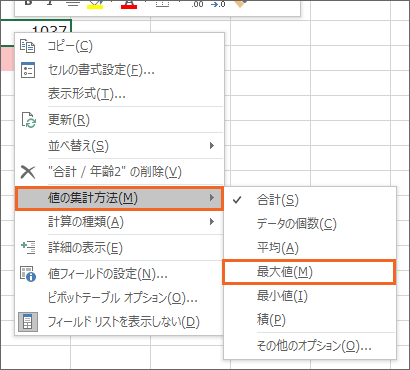Click the Show Details (詳細の表示) icon
Screen dimensions: 410x370
28,248
